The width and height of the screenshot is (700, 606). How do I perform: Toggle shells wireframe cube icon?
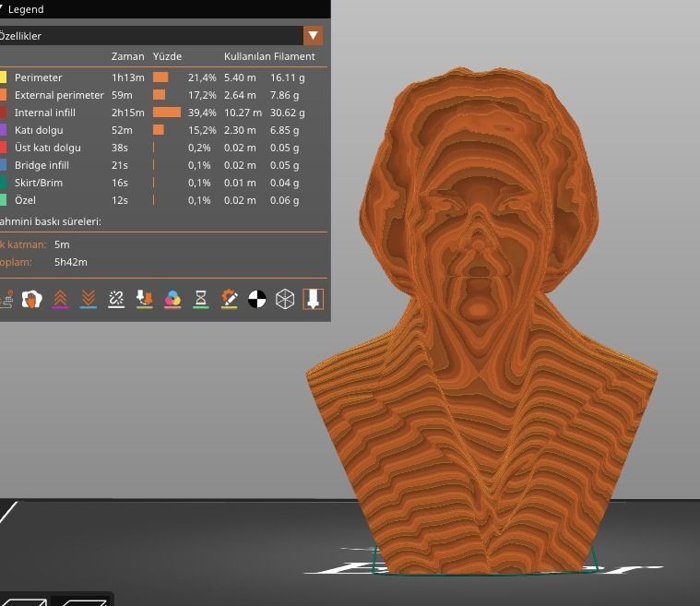(285, 299)
